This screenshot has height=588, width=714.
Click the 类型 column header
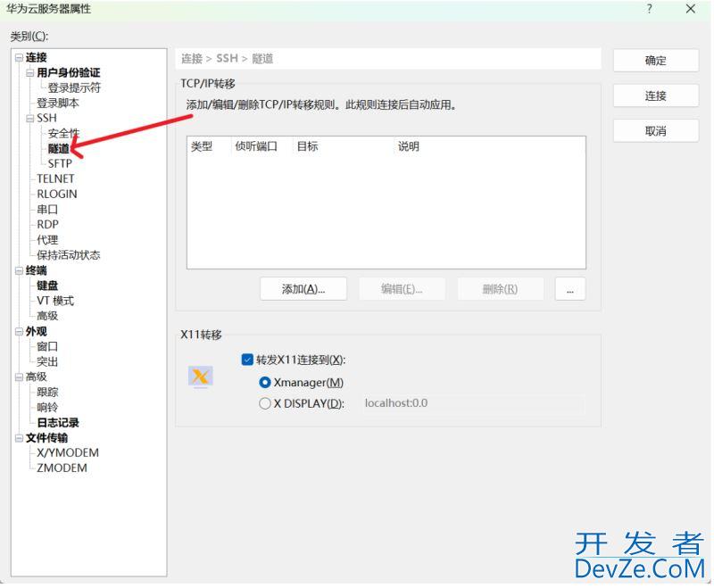tap(210, 146)
